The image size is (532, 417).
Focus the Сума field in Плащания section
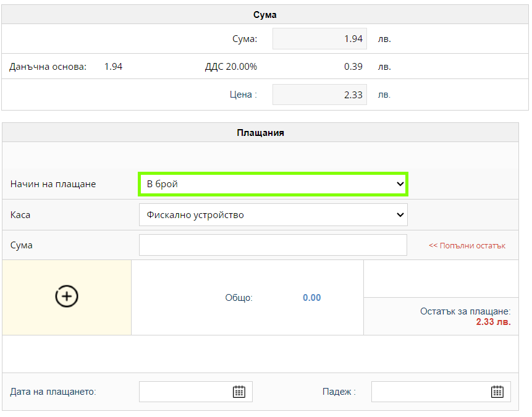click(272, 245)
